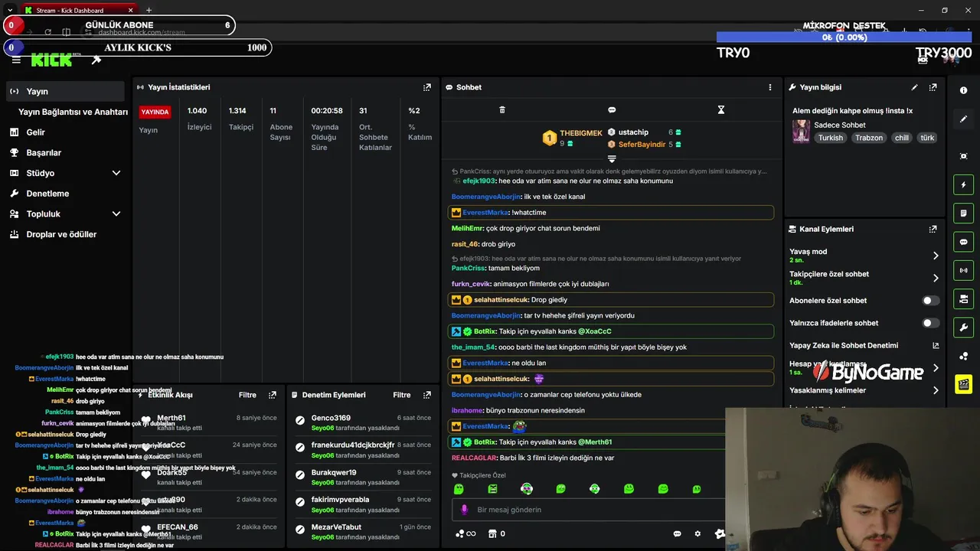Open the hamburger menu next to the Kick logo

(16, 60)
